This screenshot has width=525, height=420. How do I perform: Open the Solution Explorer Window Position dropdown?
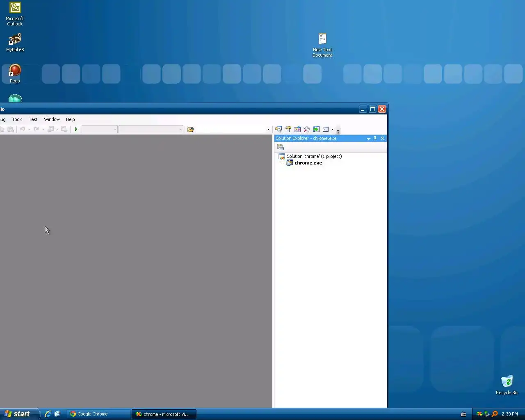pos(368,139)
